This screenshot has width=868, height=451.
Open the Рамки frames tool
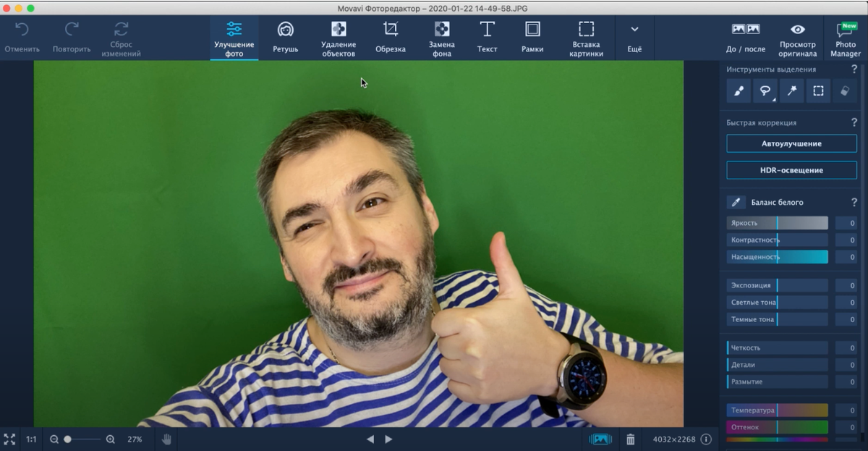(532, 38)
